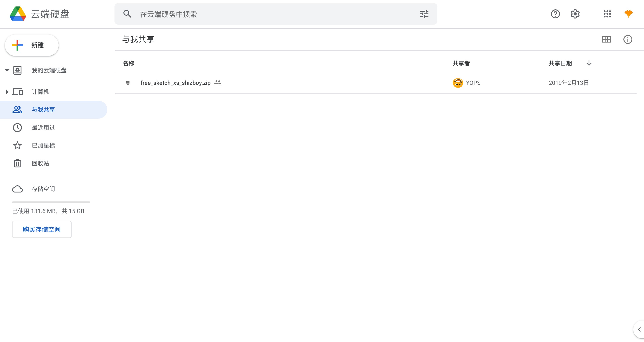Show the details info panel

point(628,39)
